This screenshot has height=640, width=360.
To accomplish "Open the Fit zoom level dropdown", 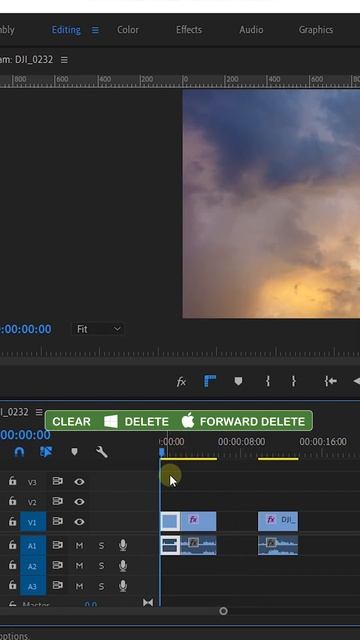I will tap(98, 329).
